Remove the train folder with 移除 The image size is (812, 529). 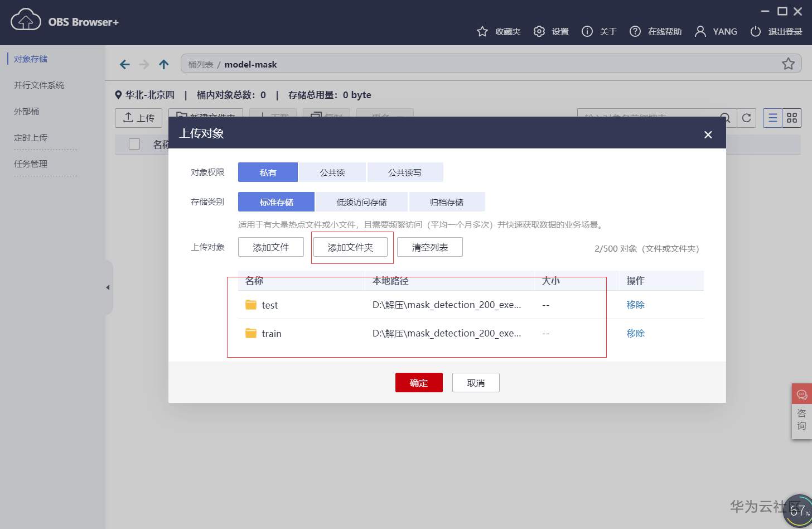635,333
